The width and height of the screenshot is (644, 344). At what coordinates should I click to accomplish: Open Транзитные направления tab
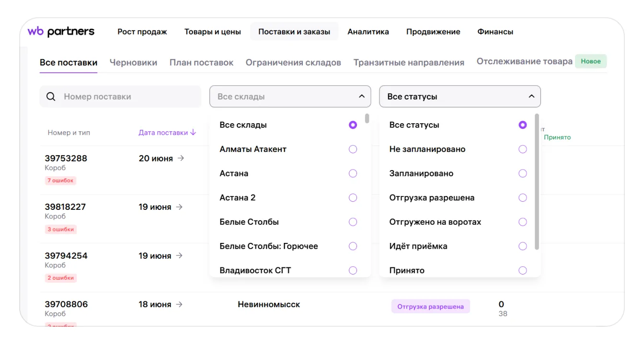point(409,63)
